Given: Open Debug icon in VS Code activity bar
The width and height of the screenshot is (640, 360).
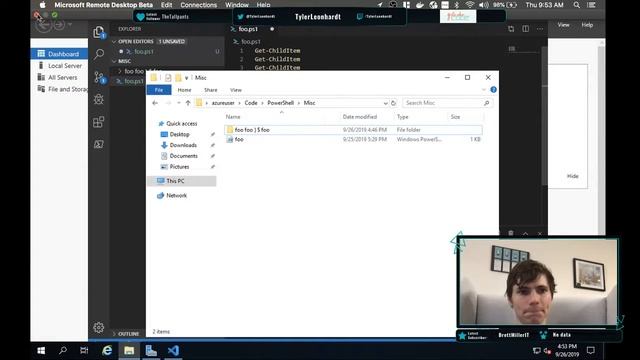Looking at the screenshot, I should [99, 99].
